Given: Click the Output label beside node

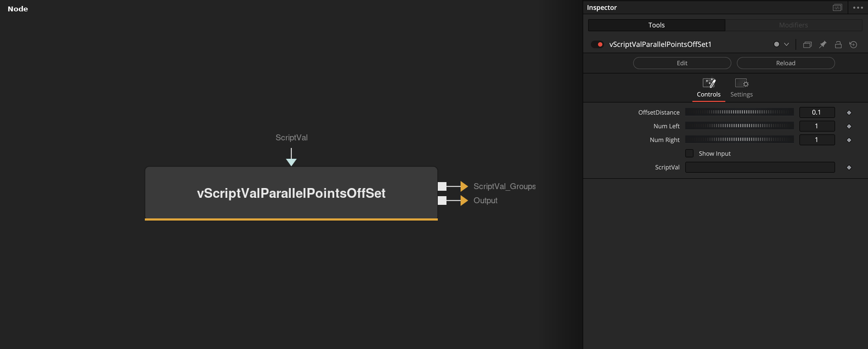Looking at the screenshot, I should [x=486, y=201].
